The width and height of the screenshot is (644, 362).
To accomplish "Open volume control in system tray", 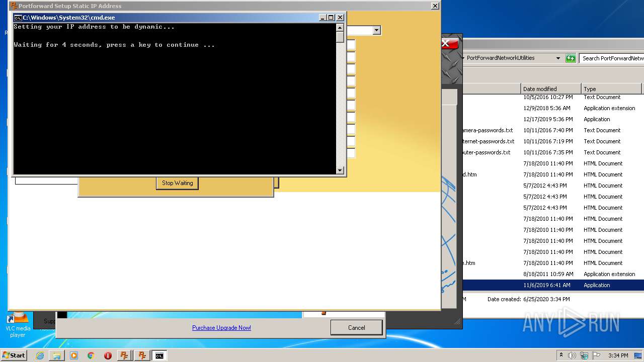I will point(572,355).
